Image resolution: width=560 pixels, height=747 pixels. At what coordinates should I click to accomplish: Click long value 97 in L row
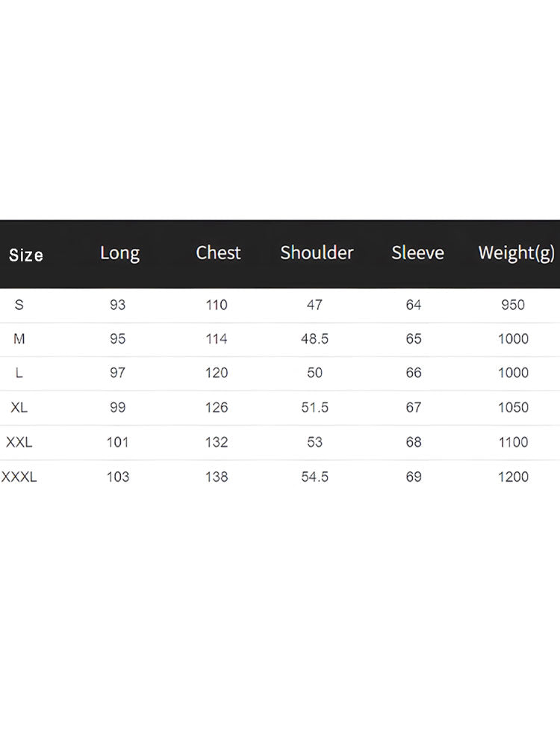[x=117, y=373]
